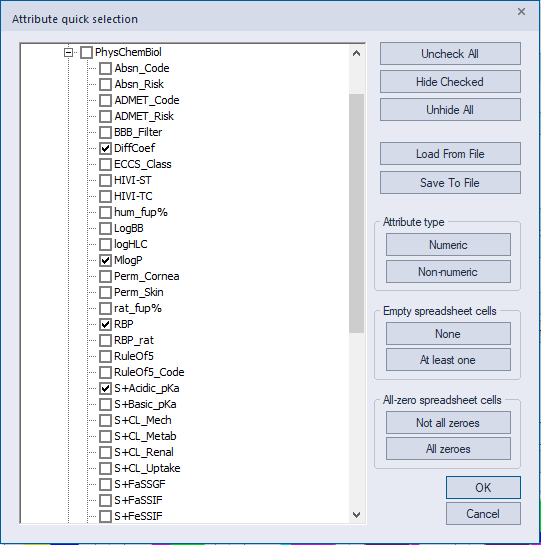This screenshot has width=541, height=545.
Task: Check the Absn_Code checkbox
Action: [x=105, y=68]
